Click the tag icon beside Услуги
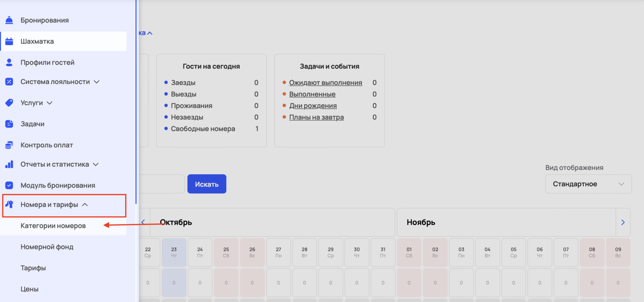The width and height of the screenshot is (644, 302). coord(9,103)
